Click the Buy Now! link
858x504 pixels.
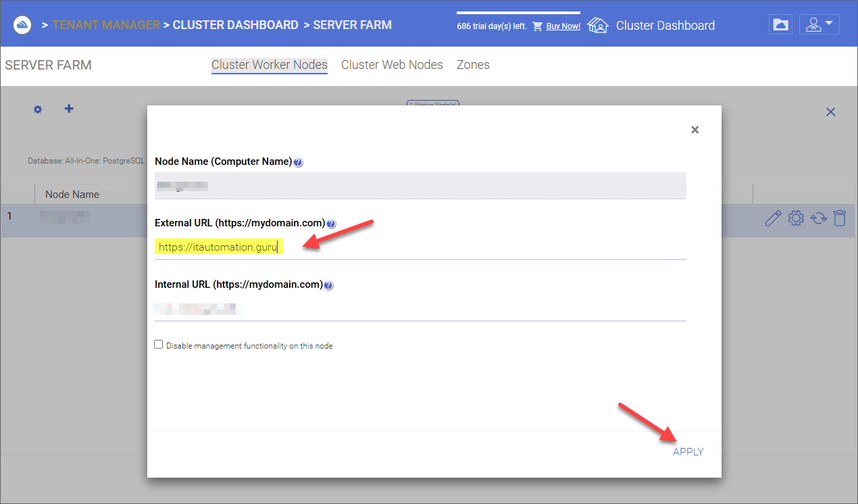coord(563,26)
